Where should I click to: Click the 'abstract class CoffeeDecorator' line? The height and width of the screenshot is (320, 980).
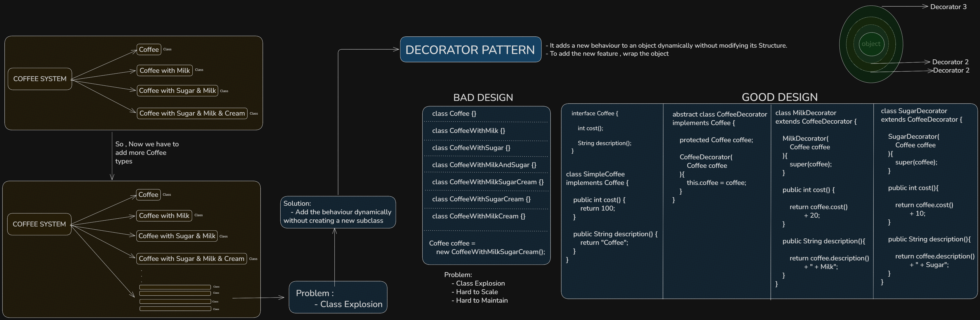[720, 114]
